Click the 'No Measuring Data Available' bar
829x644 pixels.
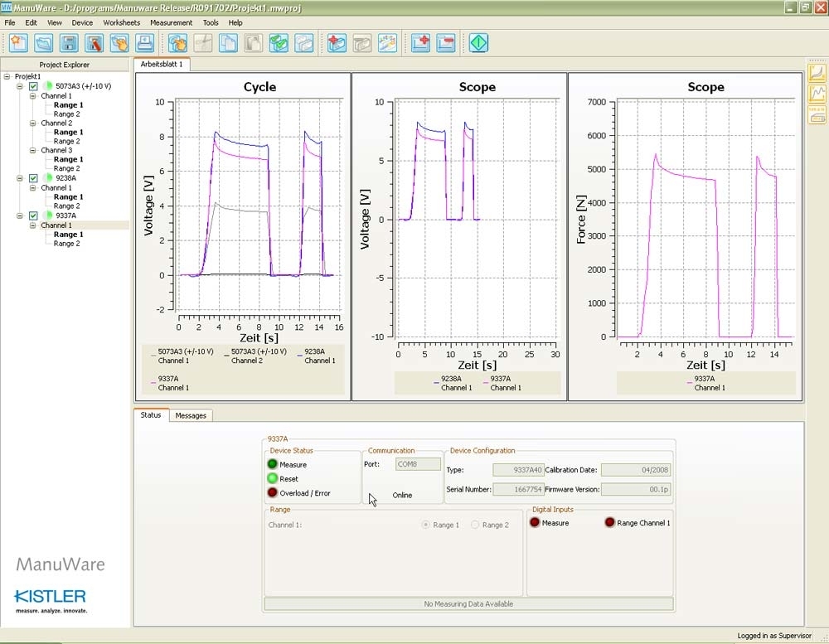(468, 604)
